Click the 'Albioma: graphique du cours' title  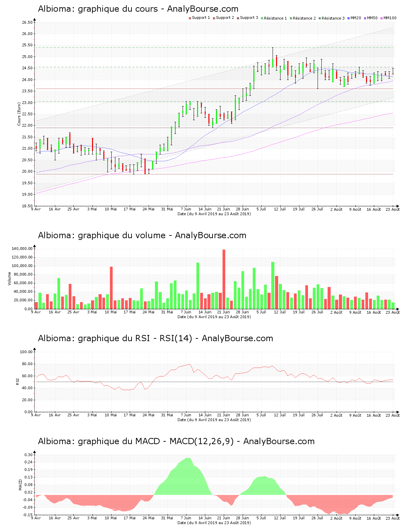[x=138, y=9]
